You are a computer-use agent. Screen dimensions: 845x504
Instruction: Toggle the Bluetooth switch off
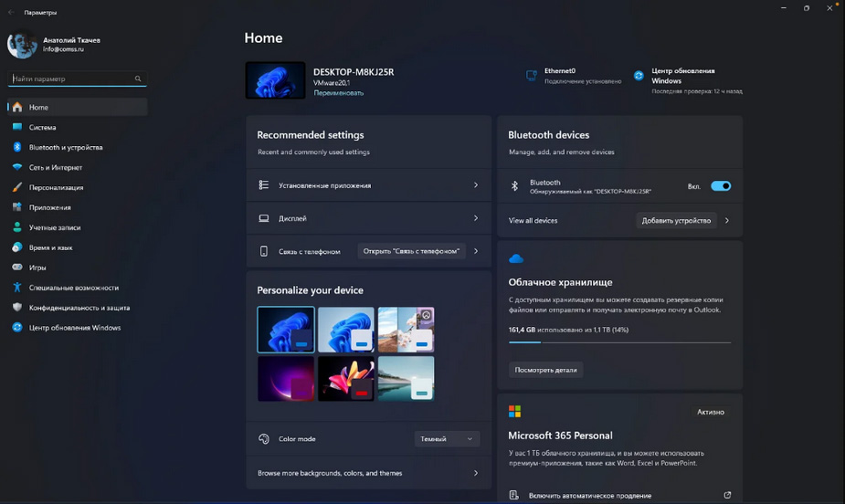pos(721,186)
